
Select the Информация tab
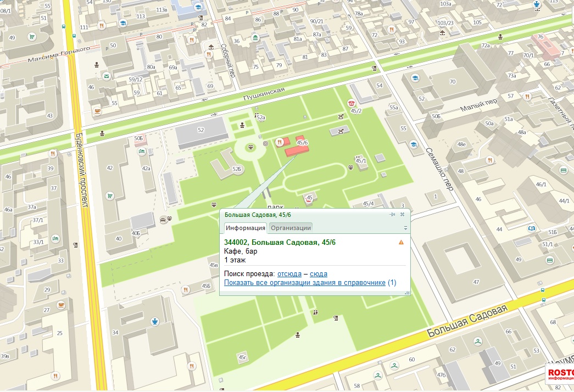(246, 228)
